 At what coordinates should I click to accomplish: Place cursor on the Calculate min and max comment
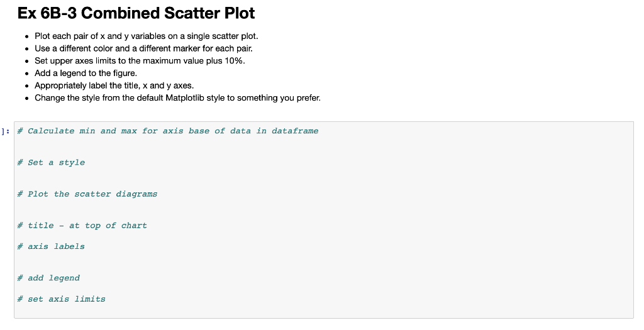168,131
